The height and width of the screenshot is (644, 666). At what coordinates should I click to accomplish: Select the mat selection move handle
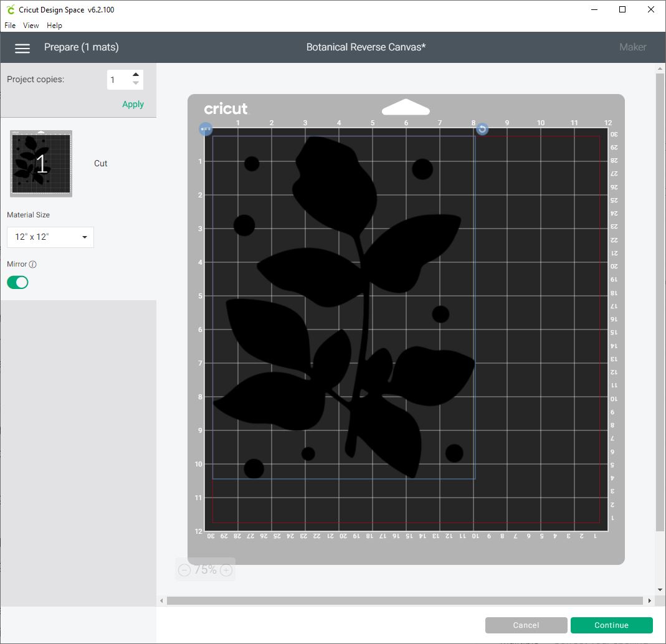(206, 129)
